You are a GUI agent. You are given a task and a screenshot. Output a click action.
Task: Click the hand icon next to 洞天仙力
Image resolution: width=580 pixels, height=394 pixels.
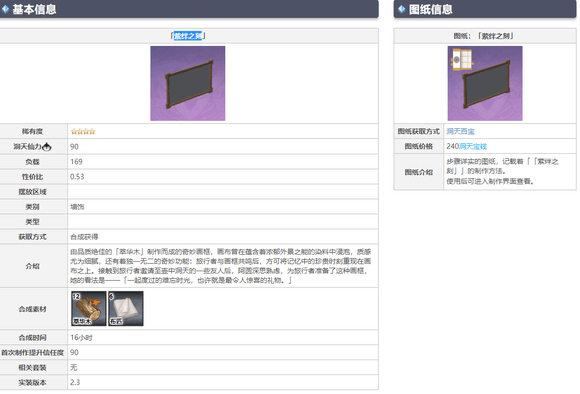[47, 147]
